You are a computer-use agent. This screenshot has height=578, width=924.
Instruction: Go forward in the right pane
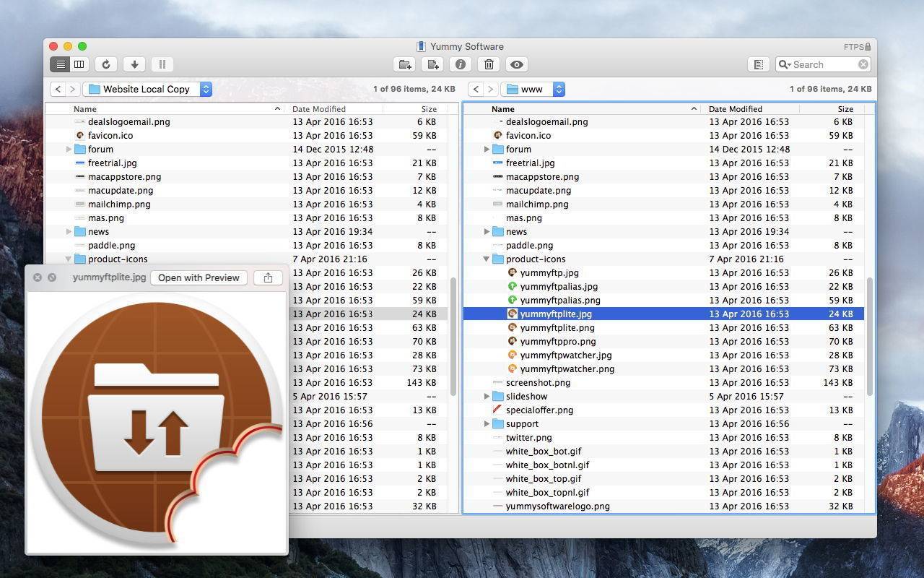491,89
